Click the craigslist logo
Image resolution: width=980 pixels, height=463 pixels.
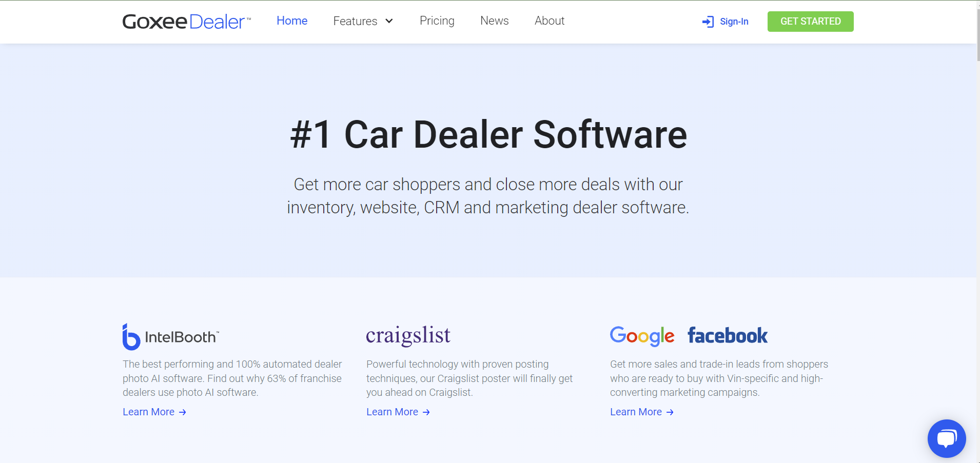pyautogui.click(x=408, y=336)
